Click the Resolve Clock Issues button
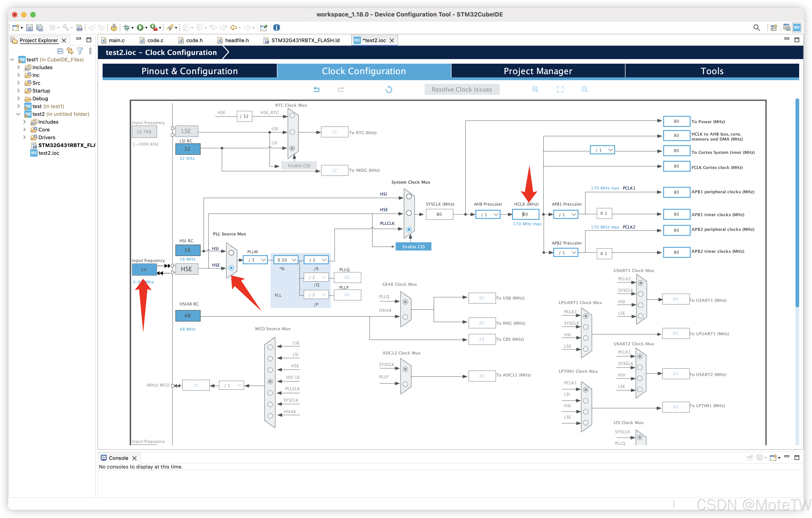Image resolution: width=812 pixels, height=518 pixels. (462, 89)
